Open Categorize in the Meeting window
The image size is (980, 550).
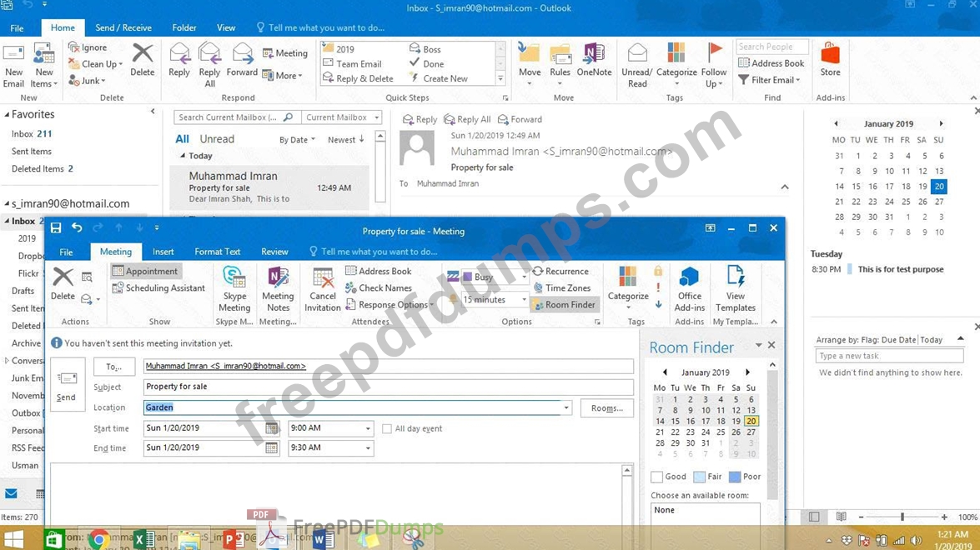pos(628,288)
